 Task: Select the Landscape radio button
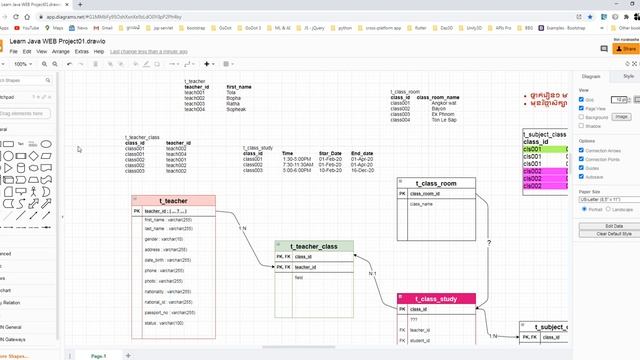(x=608, y=209)
